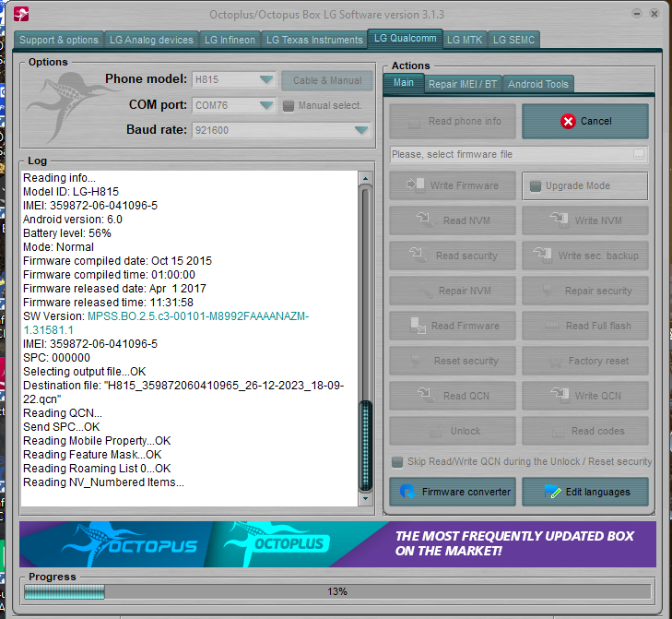
Task: Click the Read NVM icon
Action: [x=425, y=220]
